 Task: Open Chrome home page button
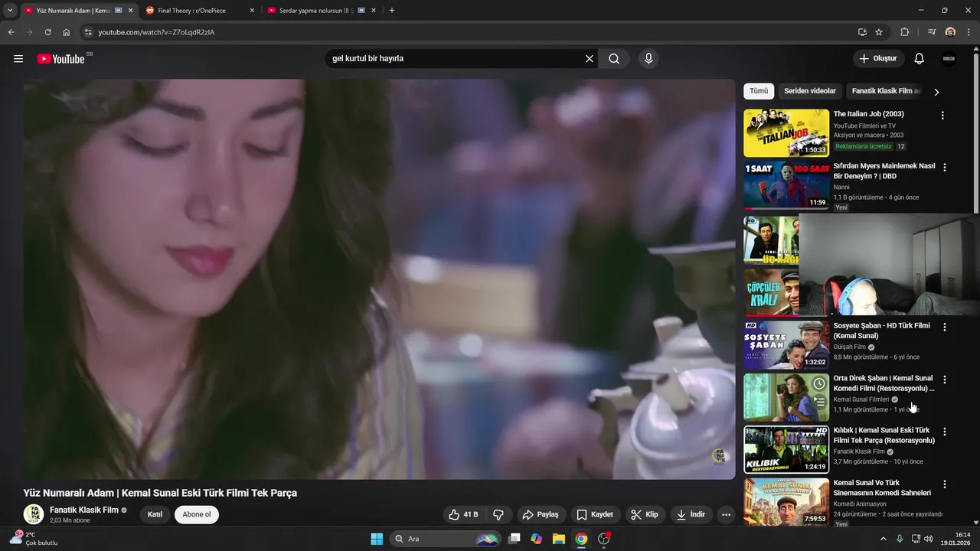click(x=67, y=32)
